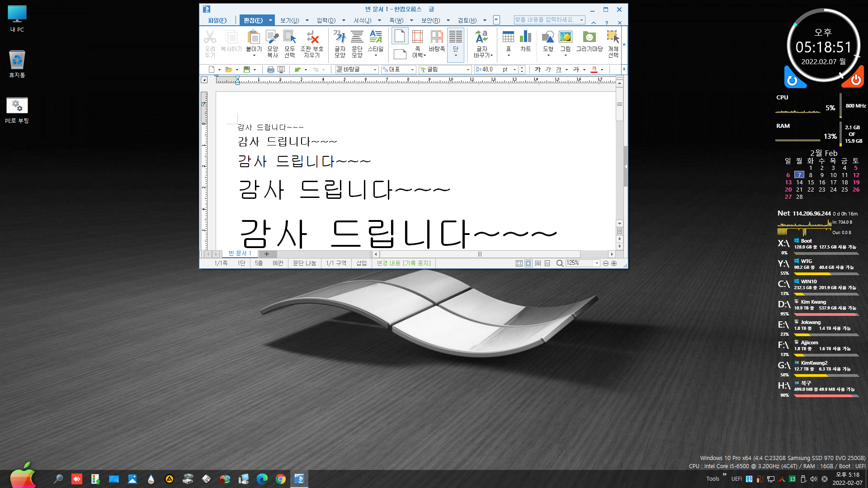This screenshot has height=488, width=868.
Task: Collapse the ribbon with the up-arrow button
Action: click(x=594, y=23)
